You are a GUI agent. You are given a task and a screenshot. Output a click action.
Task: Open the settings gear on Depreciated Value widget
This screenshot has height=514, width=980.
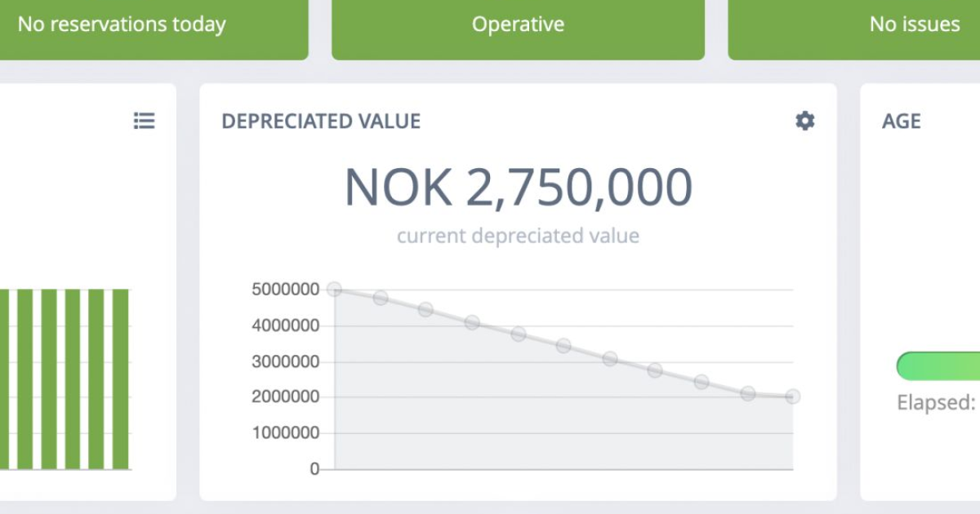click(x=804, y=121)
